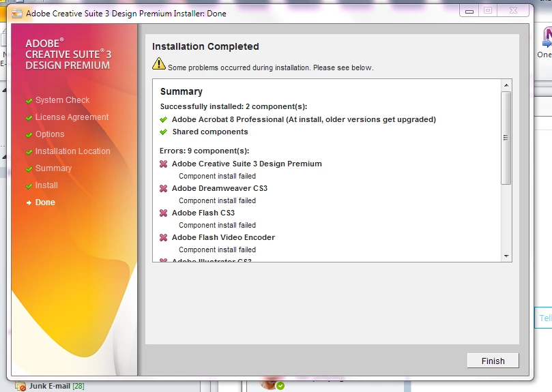This screenshot has width=552, height=392.
Task: Click the Junk E-mail folder icon
Action: (x=20, y=387)
